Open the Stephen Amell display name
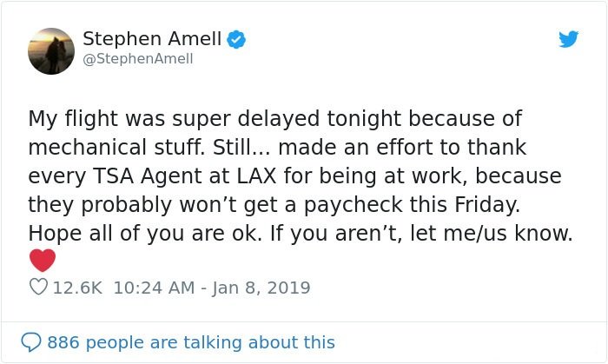This screenshot has height=364, width=608. [x=152, y=39]
